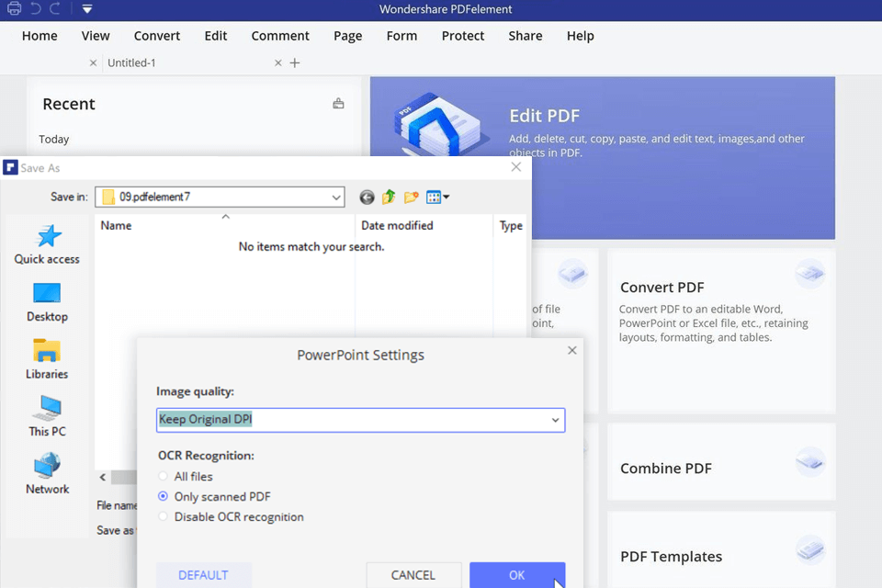This screenshot has width=882, height=588.
Task: Open the Page menu
Action: coord(347,36)
